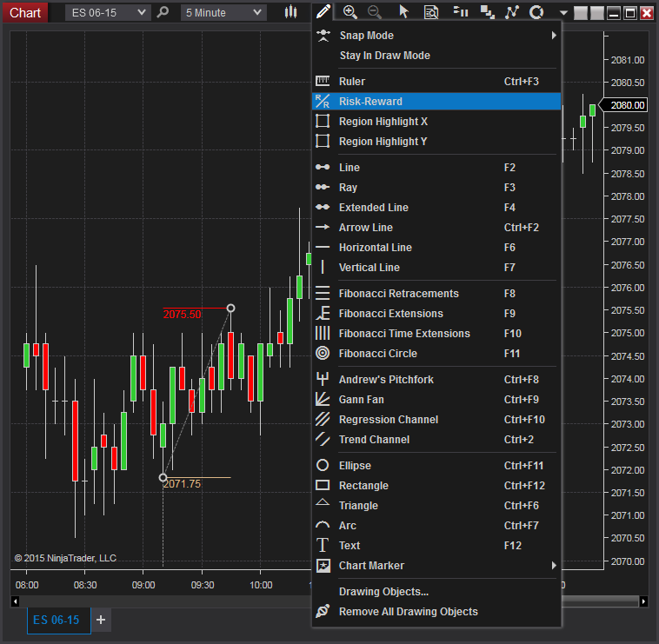Pick the Triangle drawing tool
The image size is (659, 644).
[436, 505]
